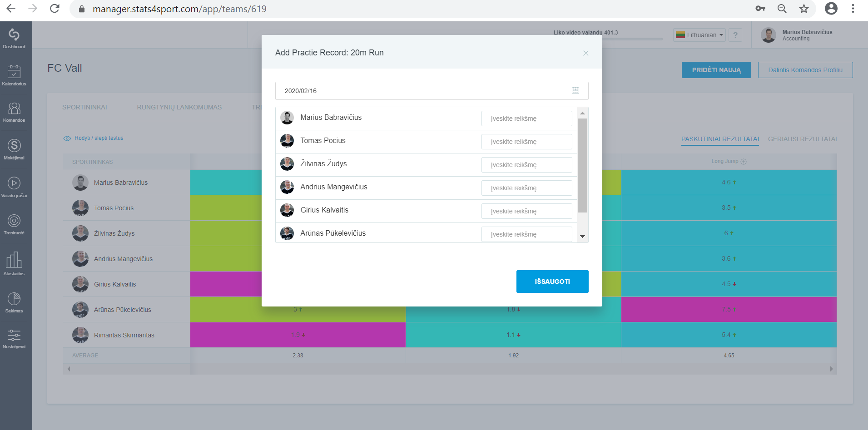The width and height of the screenshot is (868, 430).
Task: Open Dashboard in the sidebar
Action: [x=14, y=39]
